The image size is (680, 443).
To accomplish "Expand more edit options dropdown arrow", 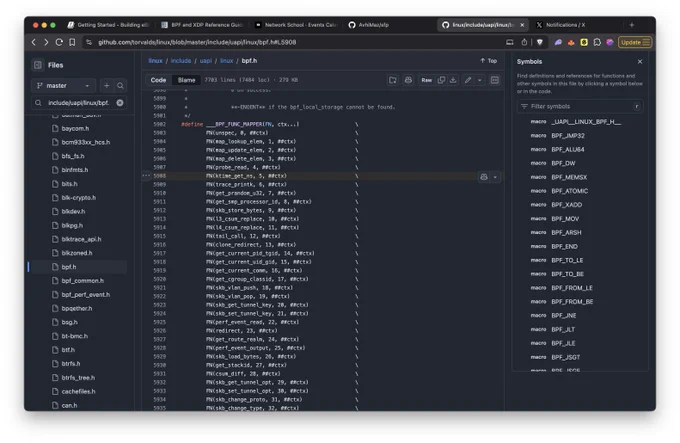I will coord(479,80).
